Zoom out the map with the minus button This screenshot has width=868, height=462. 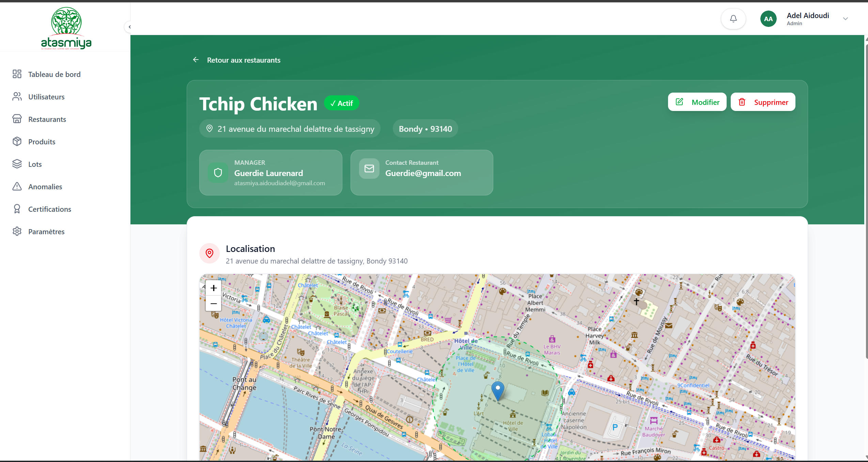coord(214,303)
